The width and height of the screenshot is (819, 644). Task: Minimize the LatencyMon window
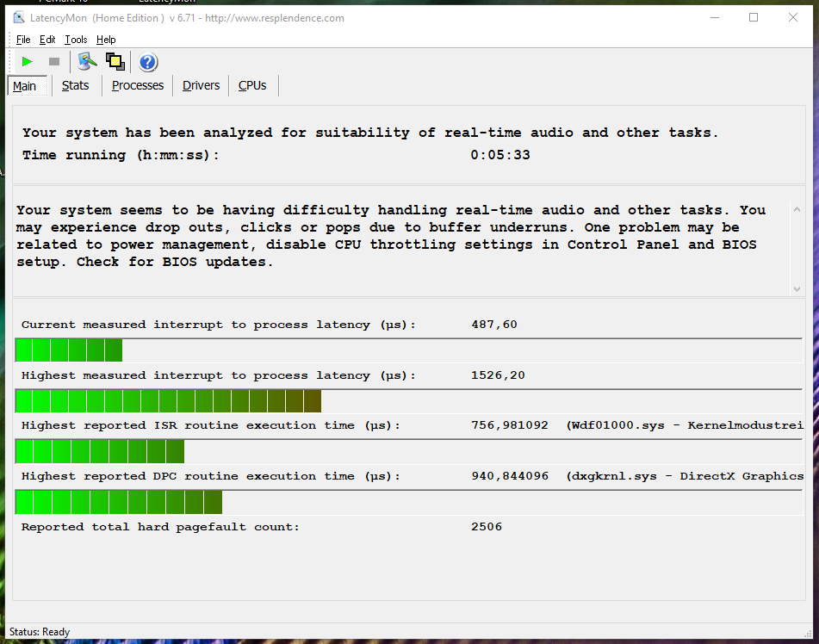pos(715,18)
